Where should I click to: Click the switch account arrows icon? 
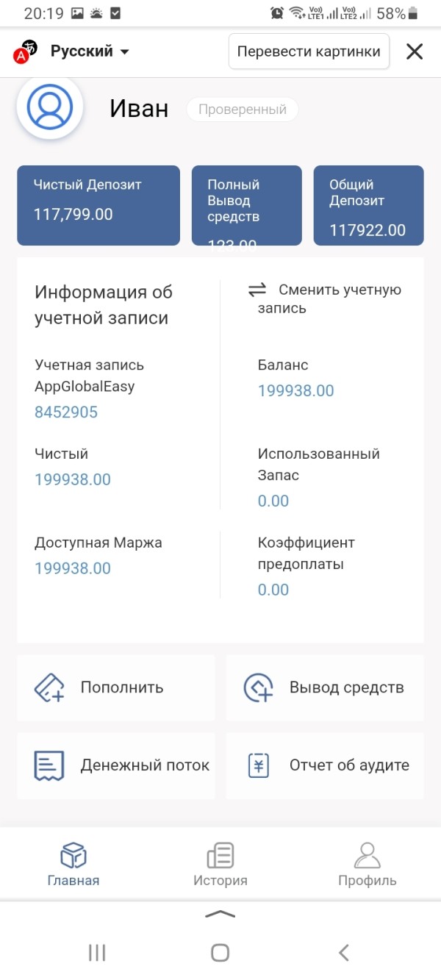tap(257, 290)
